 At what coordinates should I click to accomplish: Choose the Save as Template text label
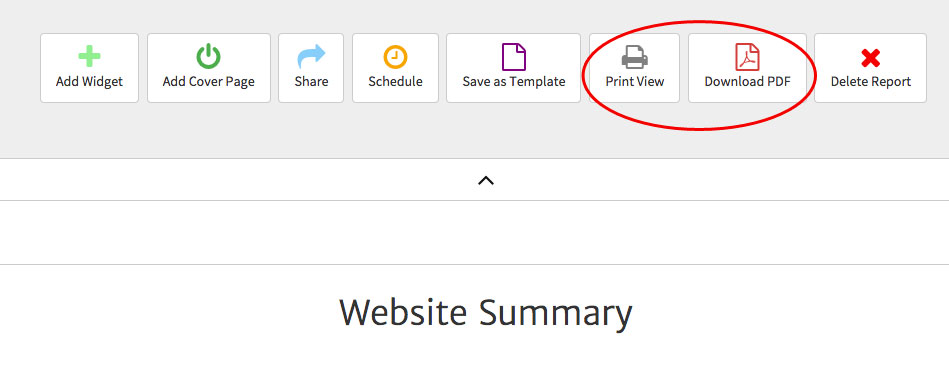pyautogui.click(x=514, y=82)
